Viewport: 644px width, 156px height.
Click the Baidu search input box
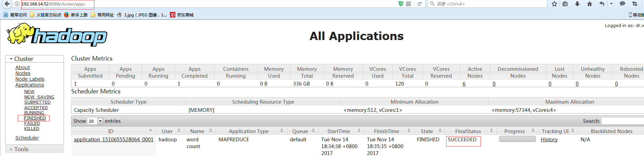point(489,4)
